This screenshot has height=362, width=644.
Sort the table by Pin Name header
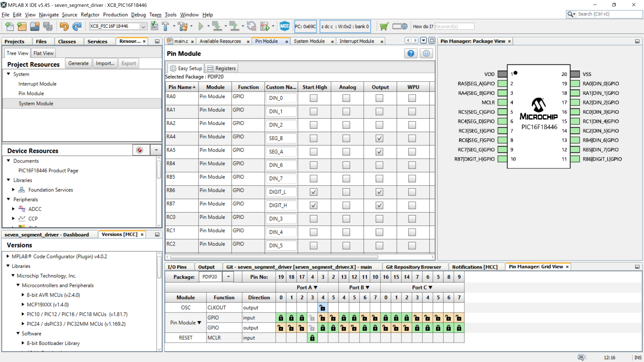182,87
